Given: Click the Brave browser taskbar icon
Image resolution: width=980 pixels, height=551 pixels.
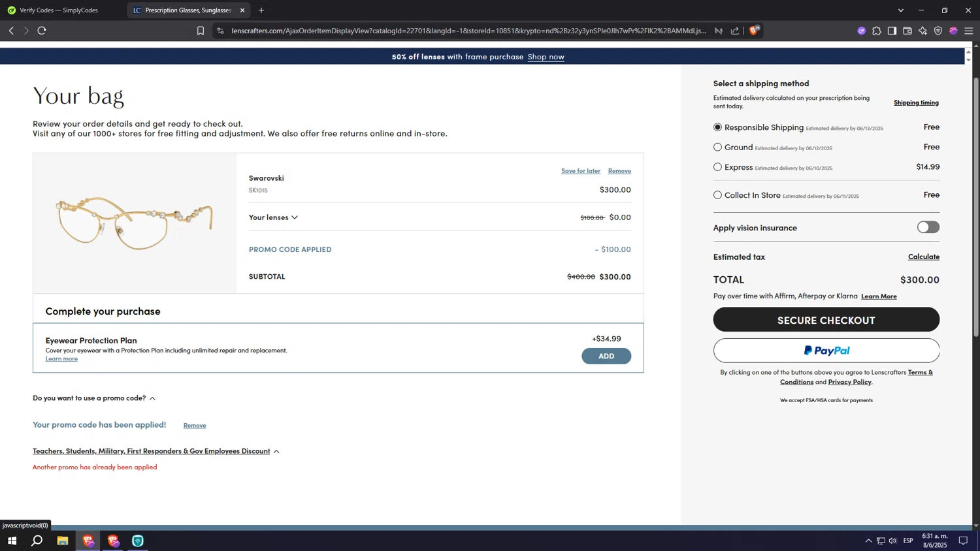Looking at the screenshot, I should [88, 541].
